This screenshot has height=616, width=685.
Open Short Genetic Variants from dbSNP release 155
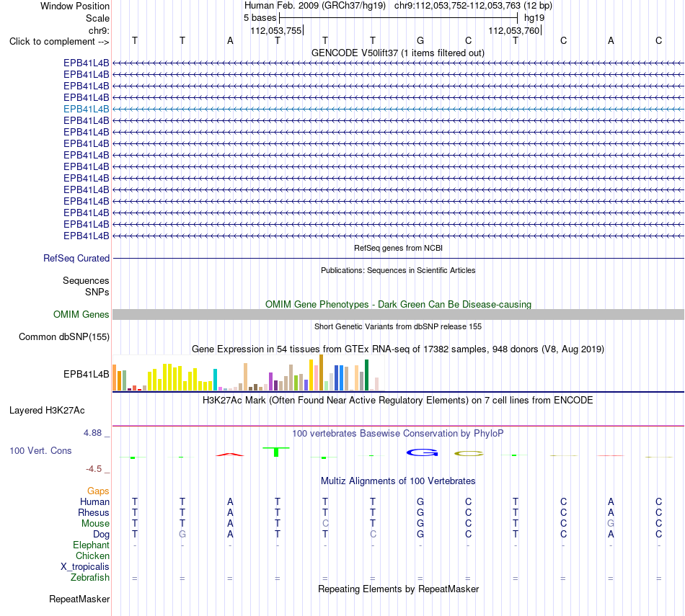tap(398, 326)
